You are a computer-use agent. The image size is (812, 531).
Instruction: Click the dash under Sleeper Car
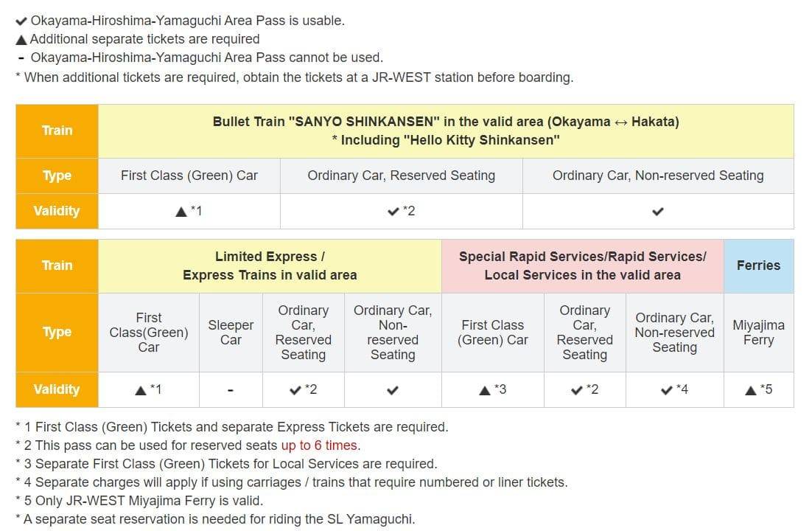231,390
